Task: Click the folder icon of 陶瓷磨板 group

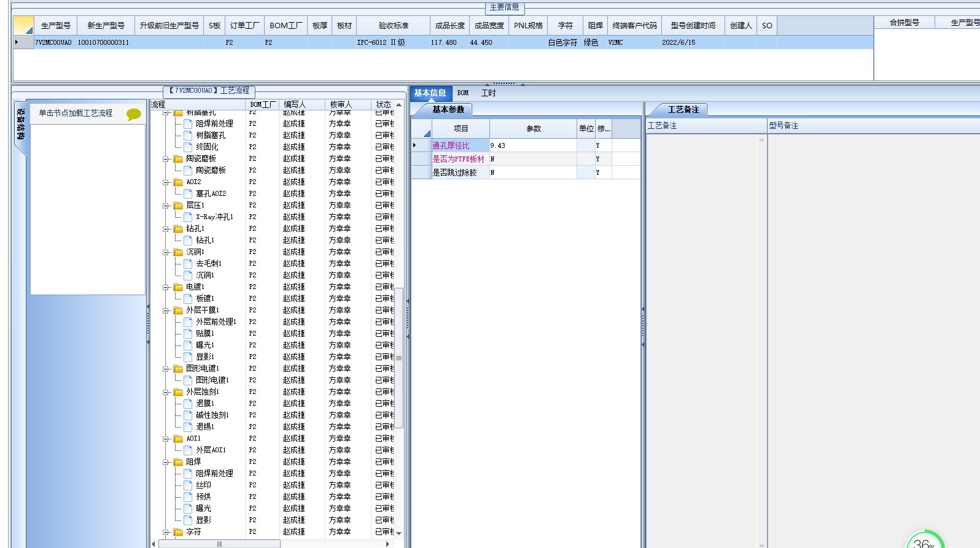Action: tap(179, 159)
